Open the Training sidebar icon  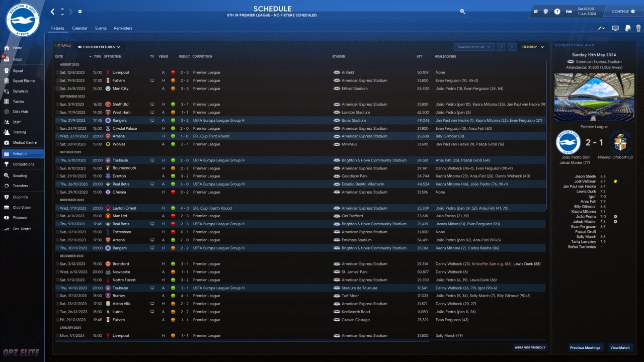pyautogui.click(x=6, y=132)
